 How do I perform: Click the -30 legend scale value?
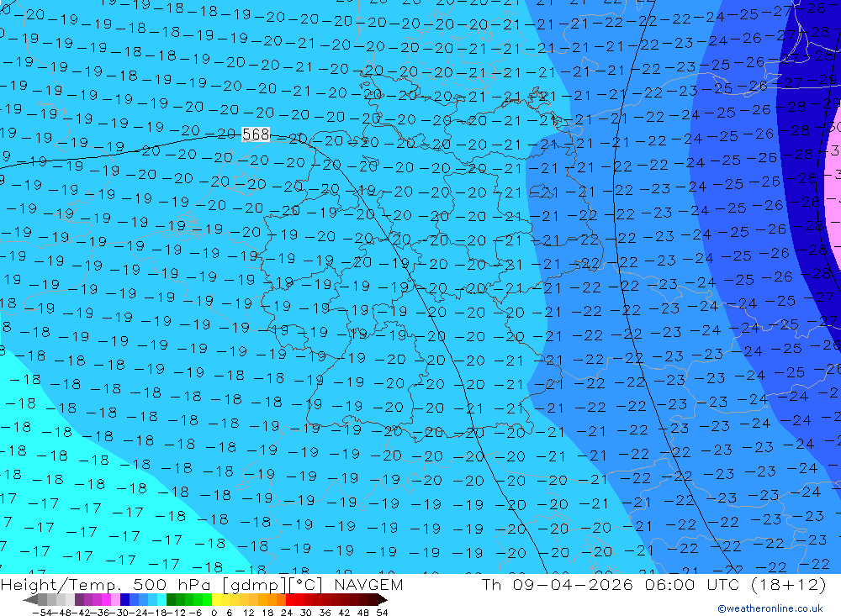pos(119,613)
